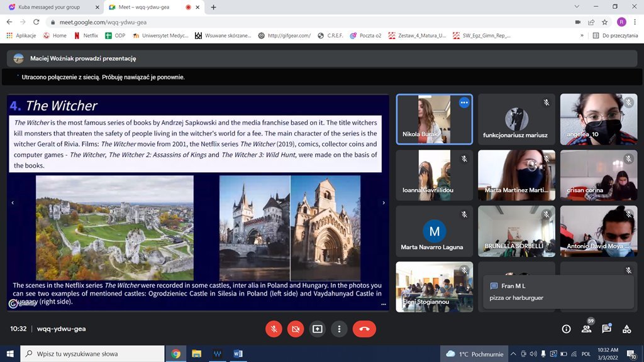The image size is (644, 362).
Task: Expand the tab search chevron
Action: click(577, 6)
